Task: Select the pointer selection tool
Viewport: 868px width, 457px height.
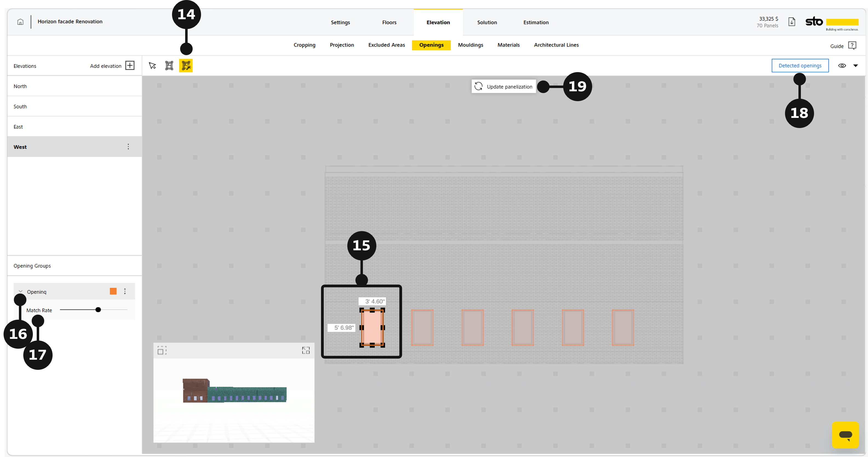Action: [x=153, y=66]
